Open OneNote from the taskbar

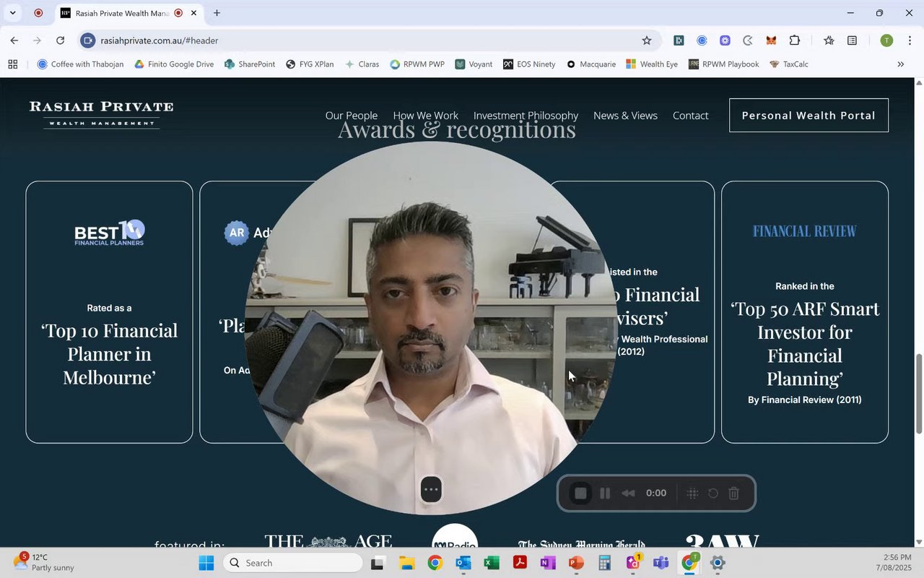[x=548, y=563]
